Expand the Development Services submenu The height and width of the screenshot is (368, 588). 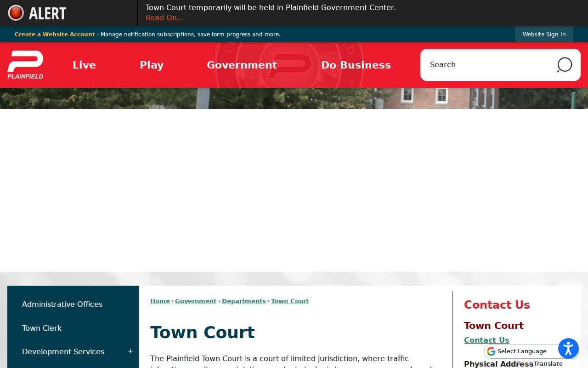(130, 351)
